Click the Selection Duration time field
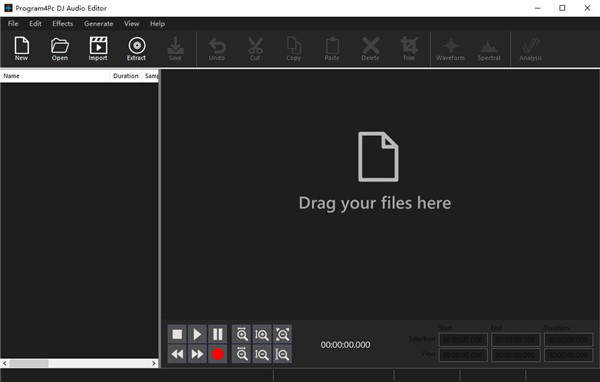This screenshot has width=600, height=382. click(569, 340)
